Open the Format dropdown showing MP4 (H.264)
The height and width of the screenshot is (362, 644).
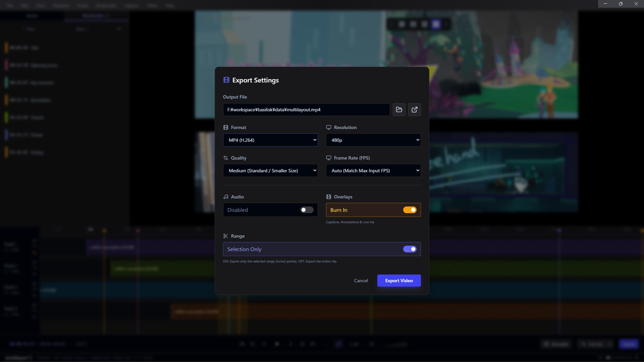pyautogui.click(x=270, y=140)
